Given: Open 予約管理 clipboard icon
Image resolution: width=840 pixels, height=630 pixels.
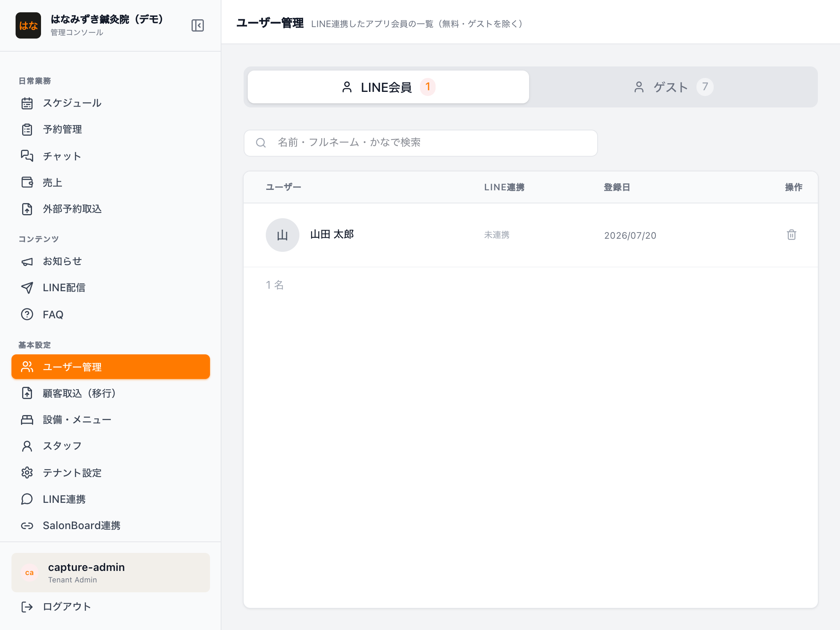Looking at the screenshot, I should coord(27,130).
